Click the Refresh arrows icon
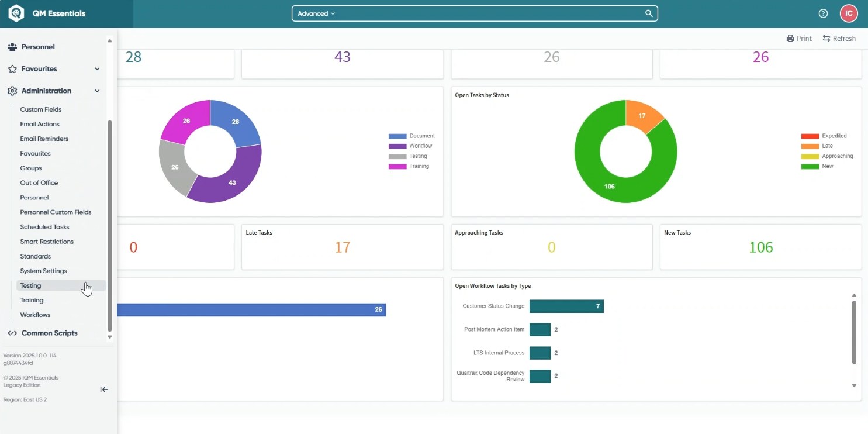The height and width of the screenshot is (434, 868). tap(826, 38)
